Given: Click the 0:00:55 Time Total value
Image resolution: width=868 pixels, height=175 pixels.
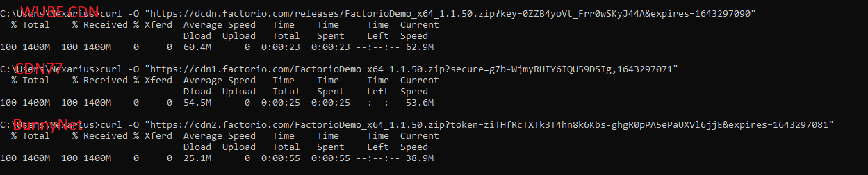Looking at the screenshot, I should [x=280, y=158].
